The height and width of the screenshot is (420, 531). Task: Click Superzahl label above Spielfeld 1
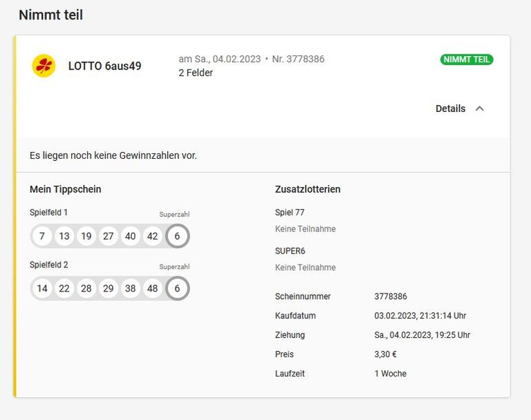pyautogui.click(x=174, y=214)
